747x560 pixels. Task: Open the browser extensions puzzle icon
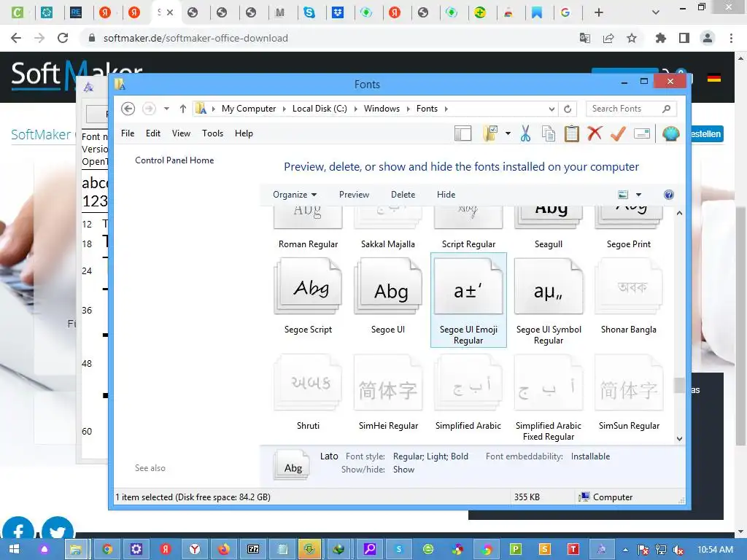(x=661, y=38)
